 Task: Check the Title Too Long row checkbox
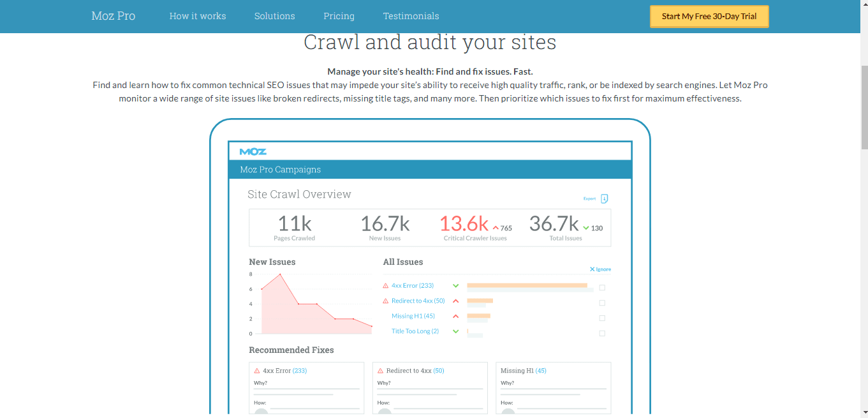coord(602,333)
